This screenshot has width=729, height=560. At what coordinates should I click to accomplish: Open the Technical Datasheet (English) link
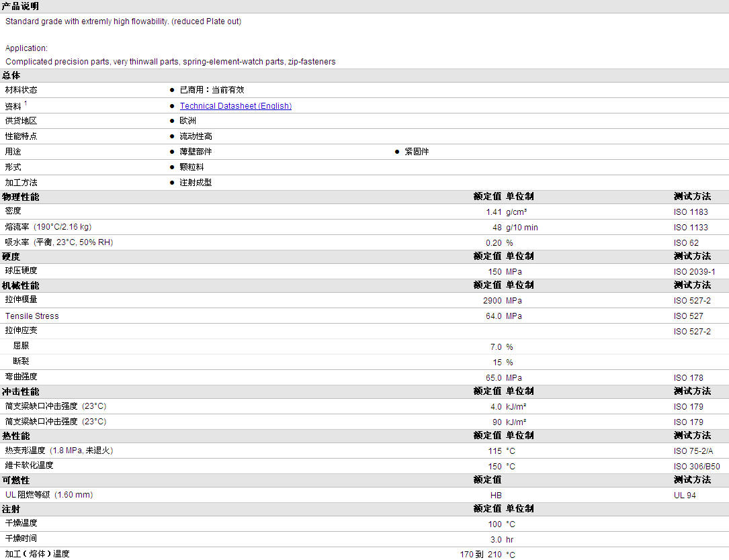point(236,106)
